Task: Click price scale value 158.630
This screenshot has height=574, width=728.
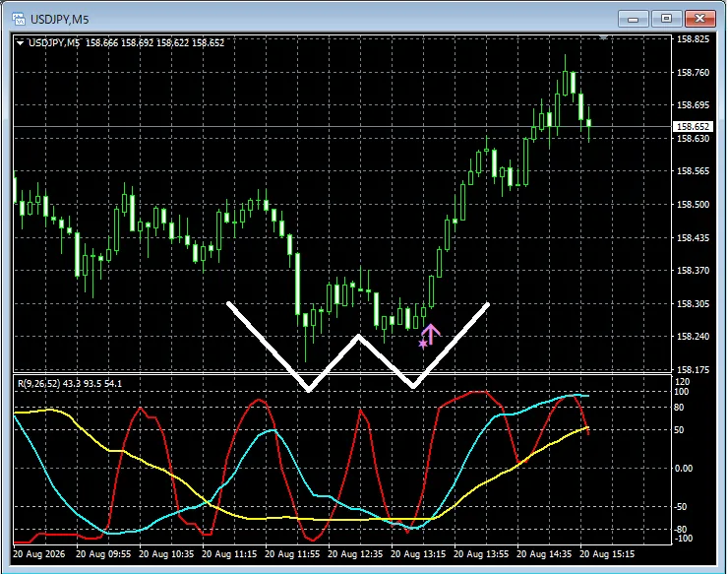Action: (693, 139)
